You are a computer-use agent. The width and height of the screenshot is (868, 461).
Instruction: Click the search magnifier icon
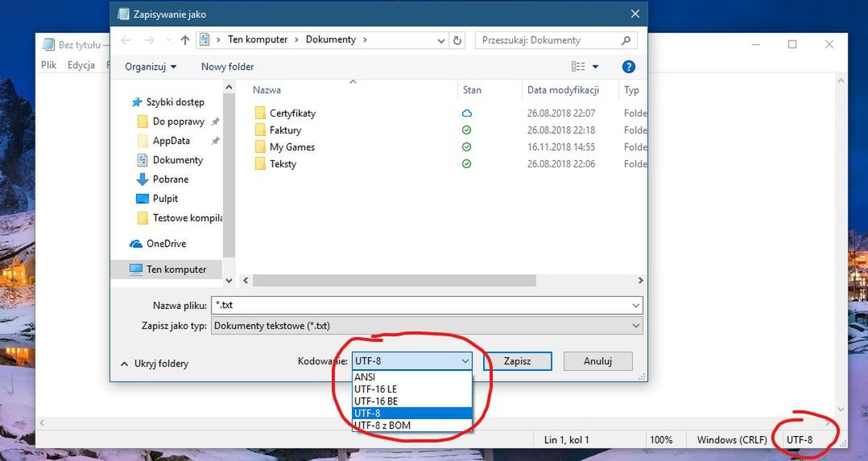[x=626, y=40]
